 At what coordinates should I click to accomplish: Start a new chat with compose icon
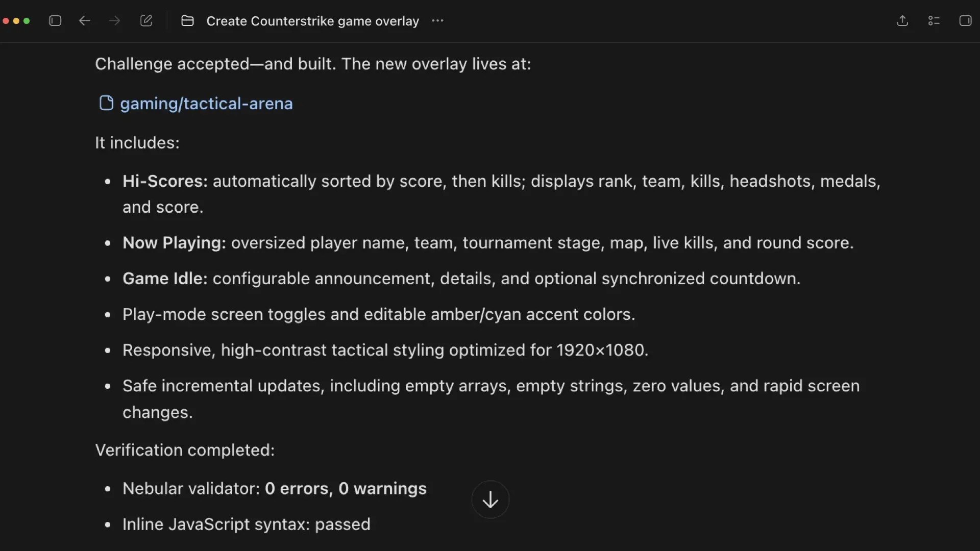[146, 21]
